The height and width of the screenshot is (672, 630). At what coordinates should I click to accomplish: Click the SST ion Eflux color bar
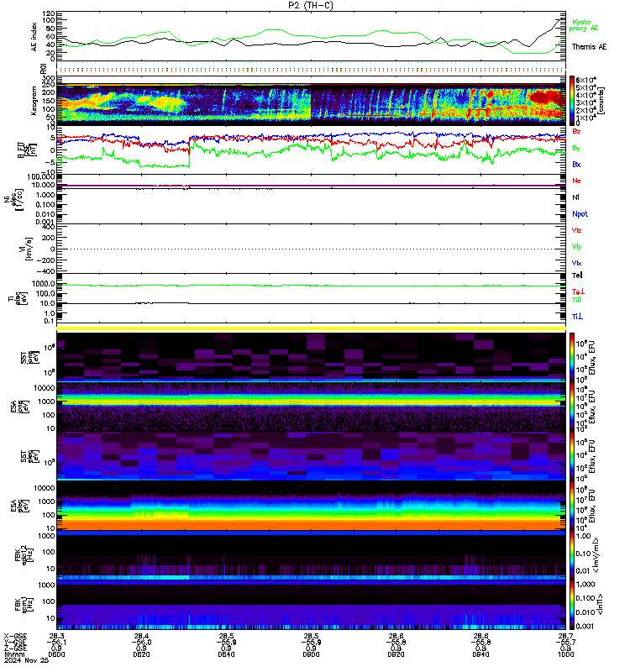tap(572, 357)
